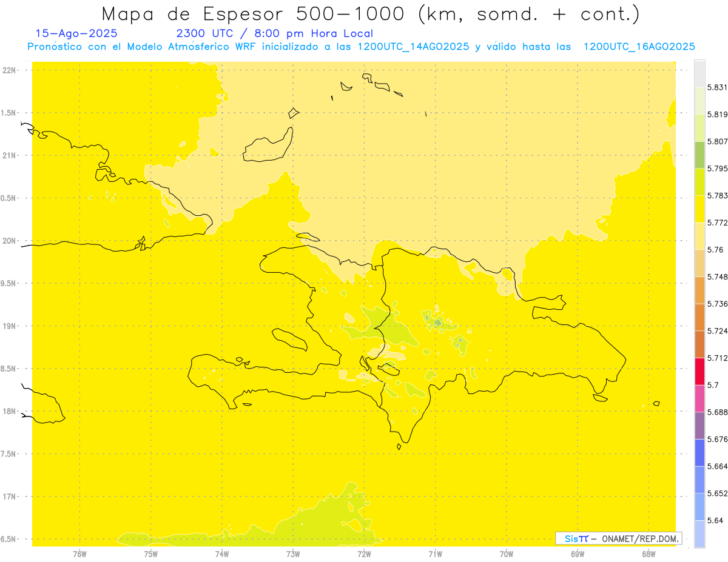
Task: Click the legend value 5.676
Action: [717, 439]
